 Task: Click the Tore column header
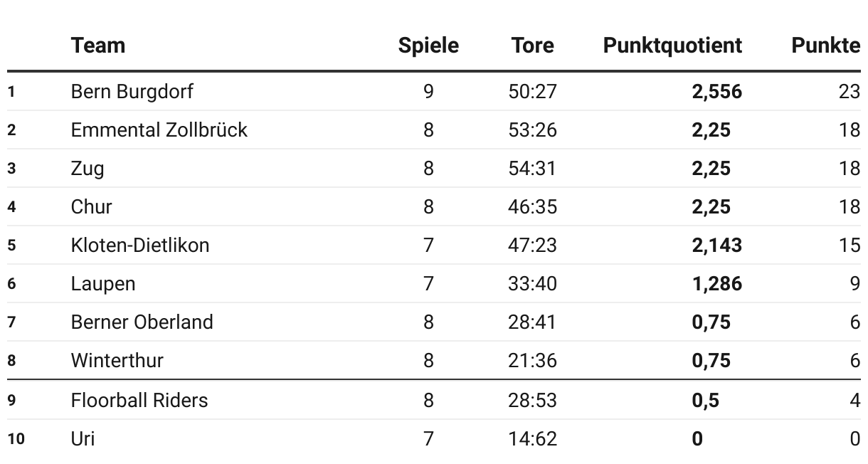coord(532,46)
